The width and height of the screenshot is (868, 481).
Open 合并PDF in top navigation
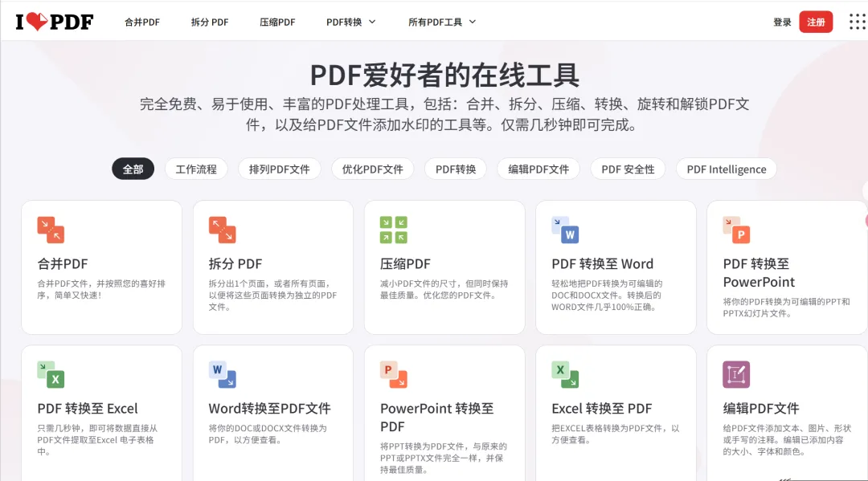coord(141,22)
